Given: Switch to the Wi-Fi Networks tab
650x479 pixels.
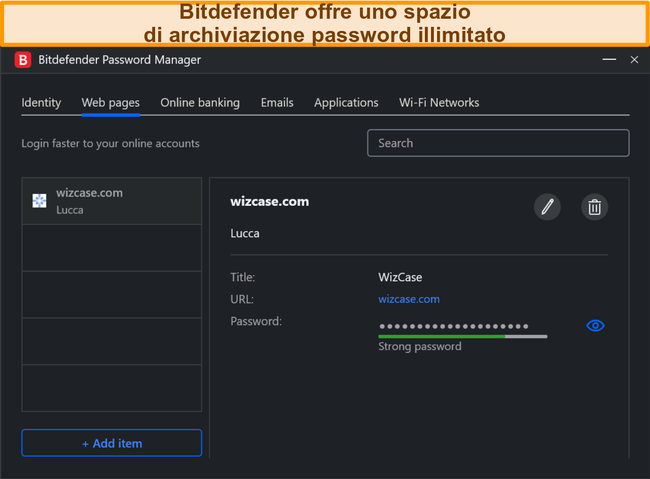Looking at the screenshot, I should coord(439,102).
